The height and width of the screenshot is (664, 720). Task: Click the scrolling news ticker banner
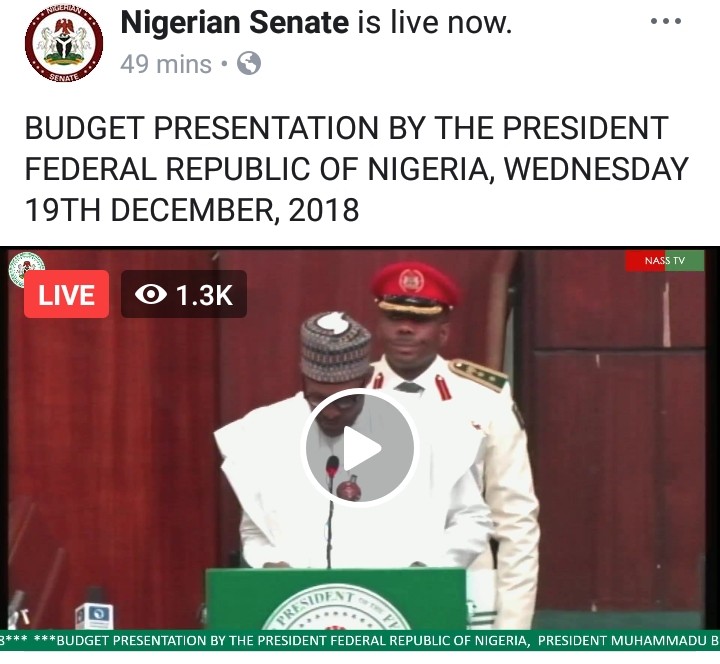[x=360, y=640]
